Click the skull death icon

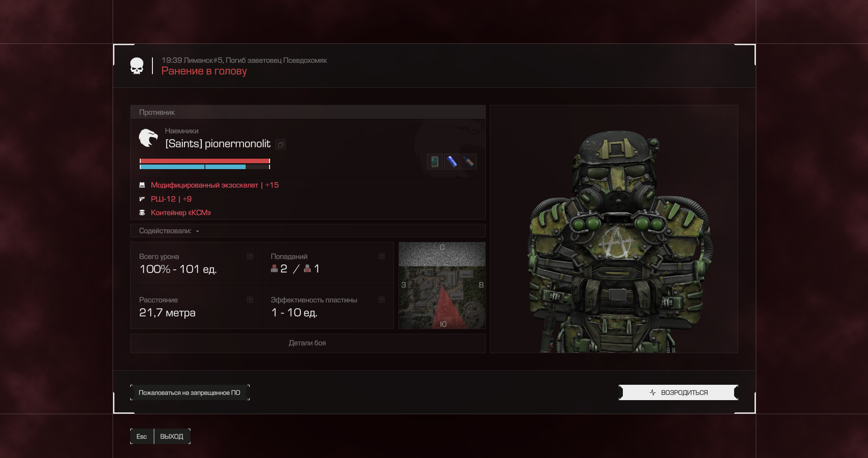point(137,66)
